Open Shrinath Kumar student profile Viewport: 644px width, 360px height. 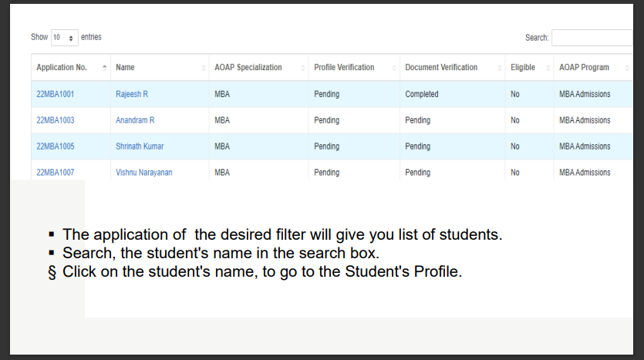click(x=140, y=146)
